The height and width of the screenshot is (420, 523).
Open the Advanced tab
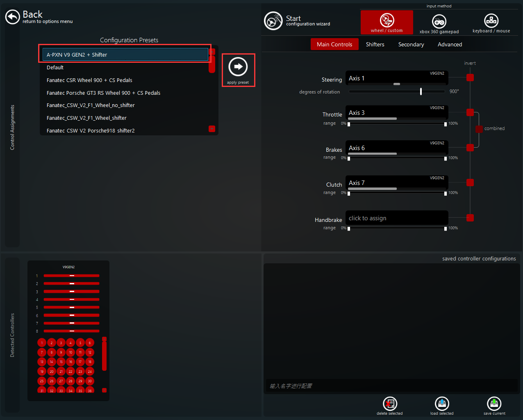[450, 44]
